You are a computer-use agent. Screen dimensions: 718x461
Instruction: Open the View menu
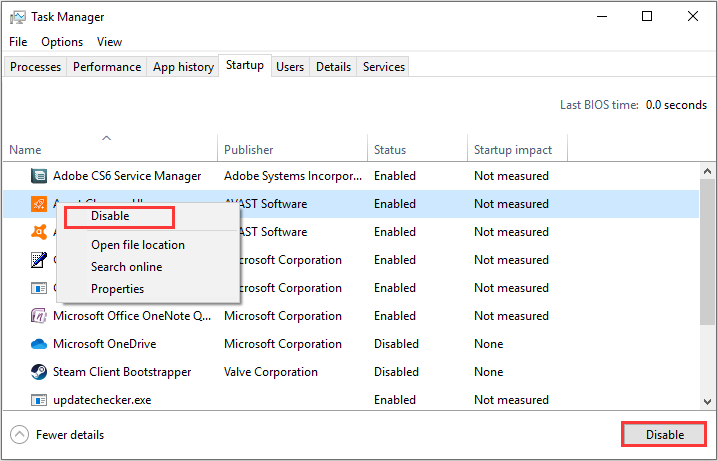click(109, 42)
